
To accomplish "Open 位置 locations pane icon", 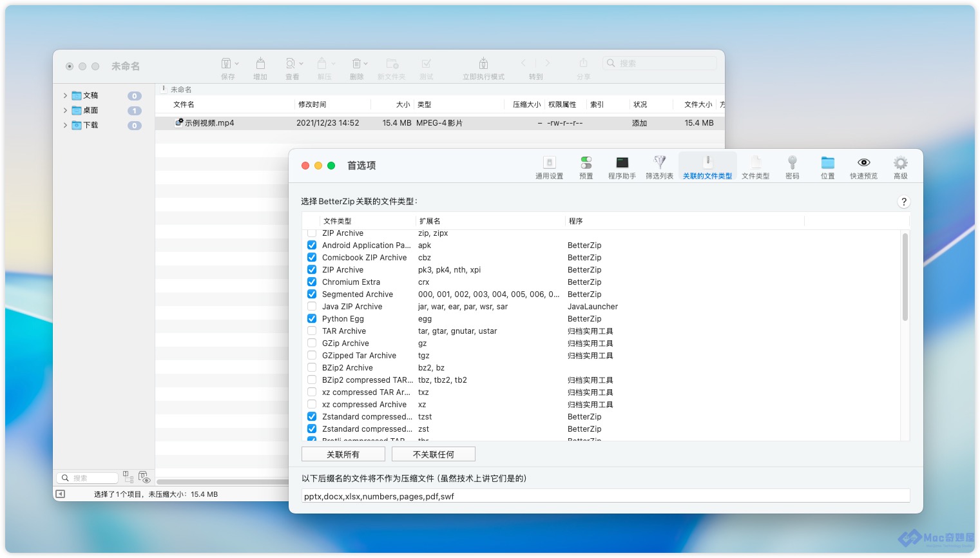I will point(828,163).
